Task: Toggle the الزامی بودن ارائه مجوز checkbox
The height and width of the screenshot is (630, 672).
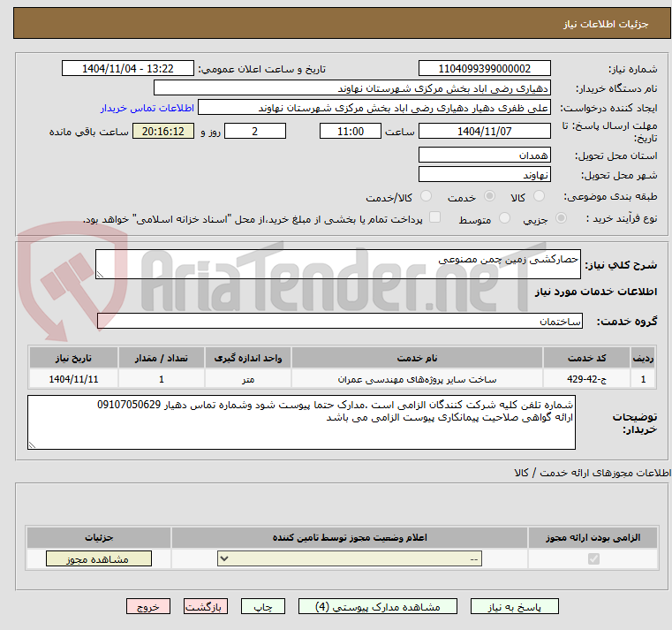Action: pyautogui.click(x=593, y=558)
